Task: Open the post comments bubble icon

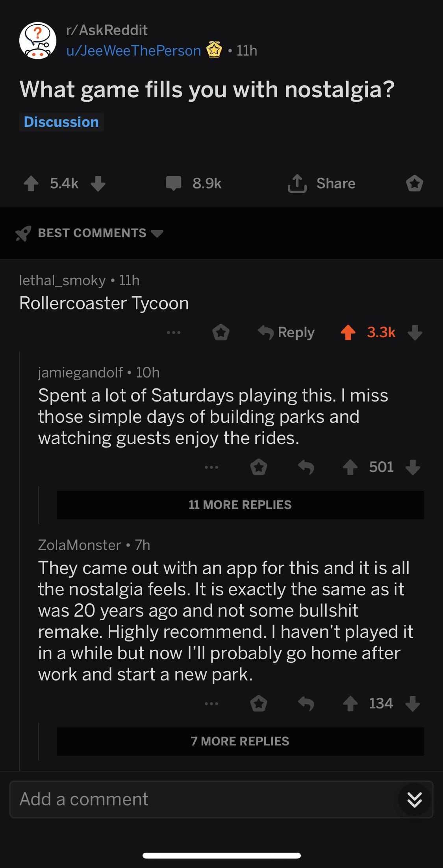Action: 173,183
